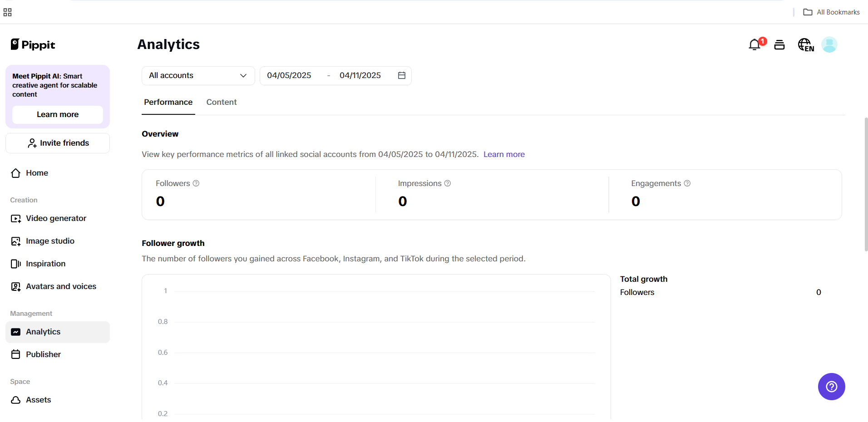
Task: Open the date range calendar picker
Action: click(x=401, y=75)
